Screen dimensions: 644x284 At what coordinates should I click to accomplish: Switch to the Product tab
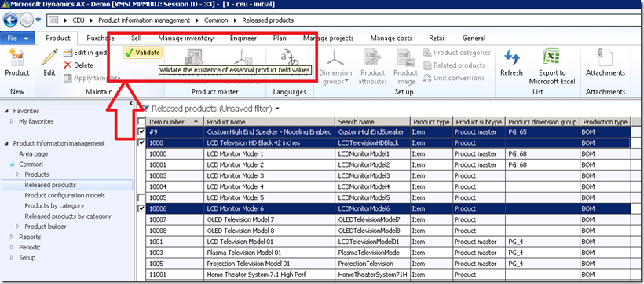pos(58,38)
